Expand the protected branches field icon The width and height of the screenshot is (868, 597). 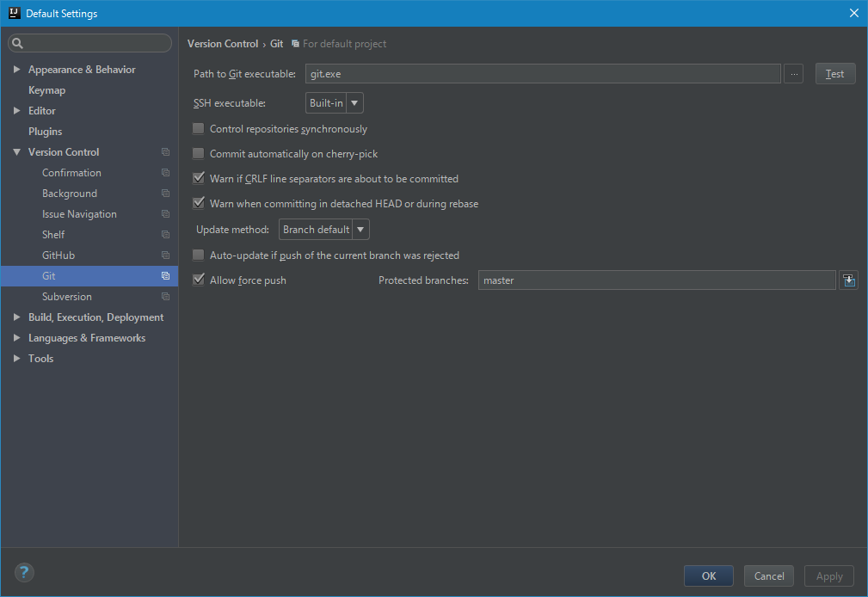848,280
